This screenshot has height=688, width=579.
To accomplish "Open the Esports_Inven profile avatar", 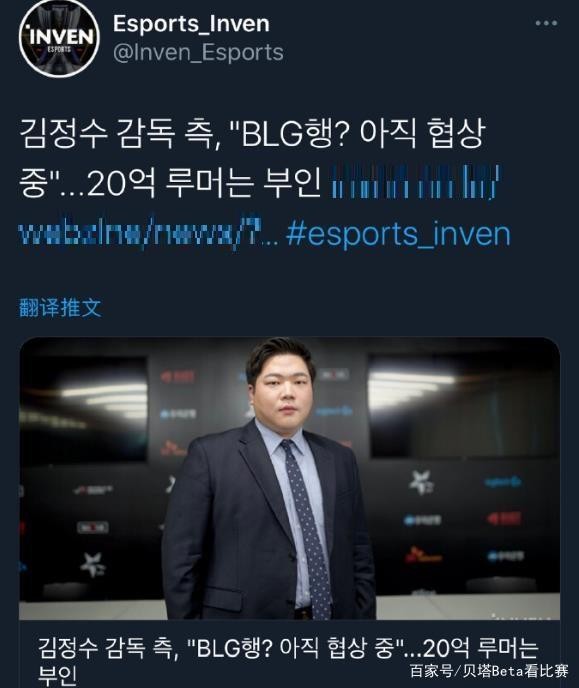I will 59,38.
